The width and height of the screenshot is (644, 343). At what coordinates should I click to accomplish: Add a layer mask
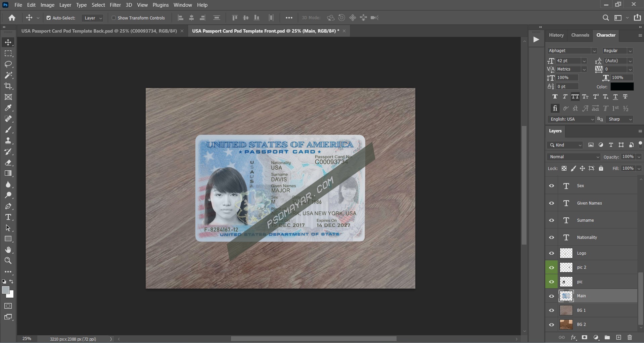coord(585,338)
